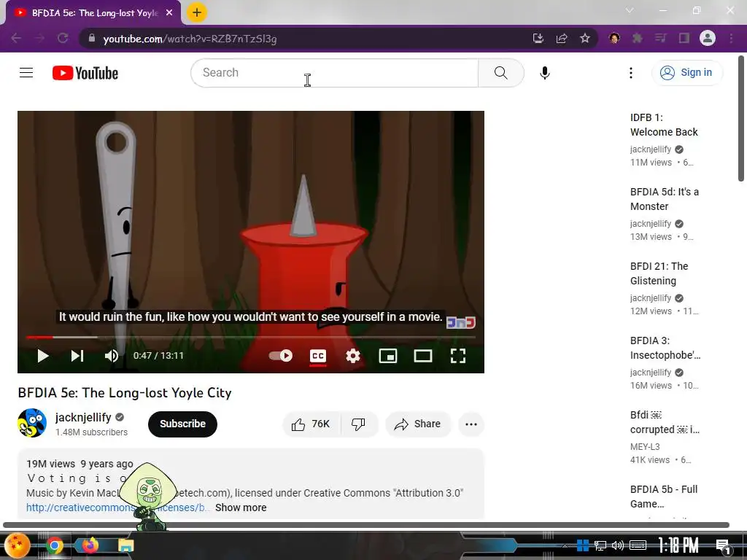The image size is (747, 560).
Task: Toggle the browser side panel
Action: coord(684,38)
